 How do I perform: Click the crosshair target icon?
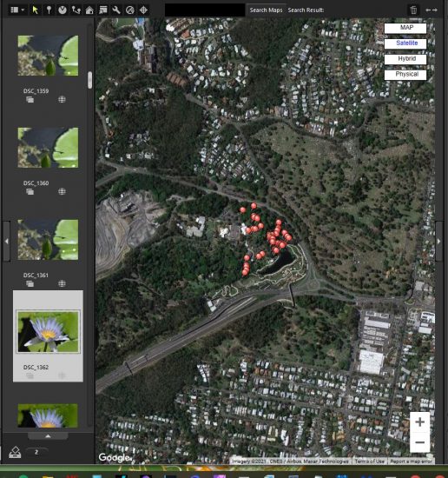(143, 10)
